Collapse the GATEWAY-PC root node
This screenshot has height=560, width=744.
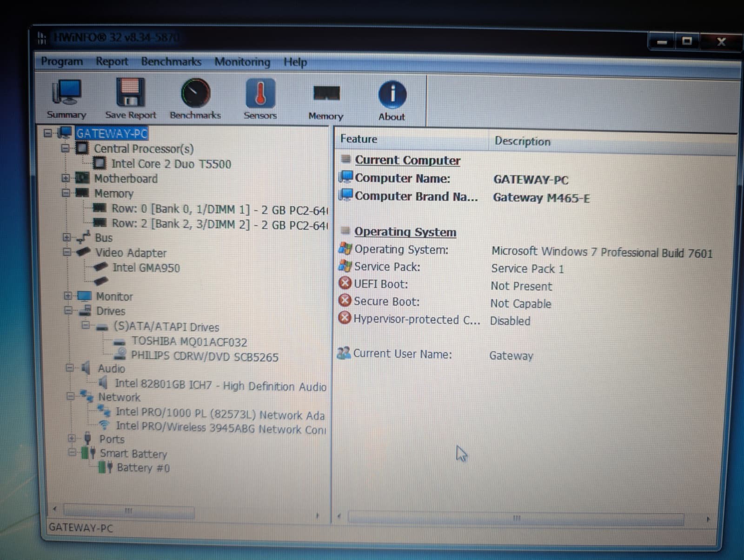(x=47, y=133)
